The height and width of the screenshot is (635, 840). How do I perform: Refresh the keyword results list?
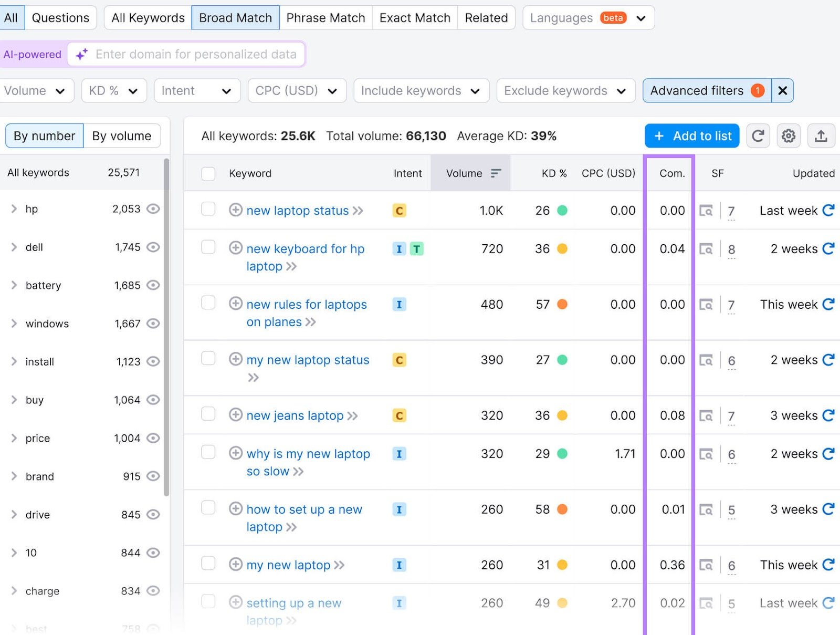coord(758,136)
